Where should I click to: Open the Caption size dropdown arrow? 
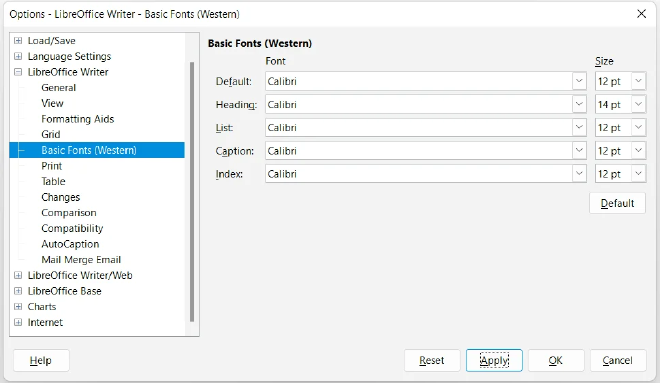coord(639,150)
